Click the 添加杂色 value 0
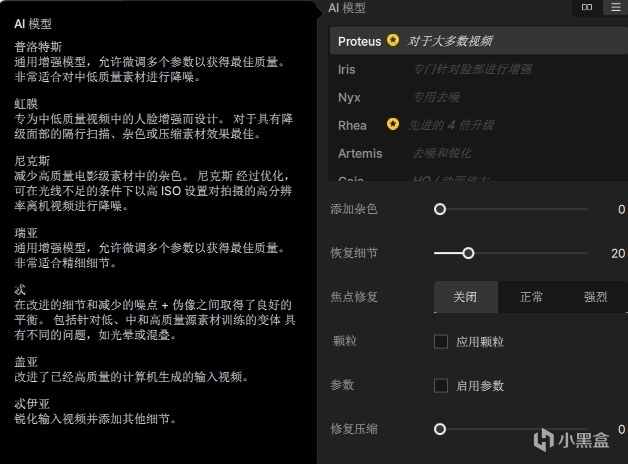Screen dimensions: 628x464 621,209
